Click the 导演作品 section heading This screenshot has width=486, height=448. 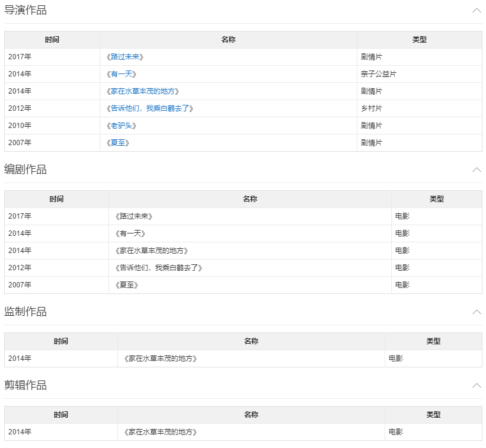(25, 10)
